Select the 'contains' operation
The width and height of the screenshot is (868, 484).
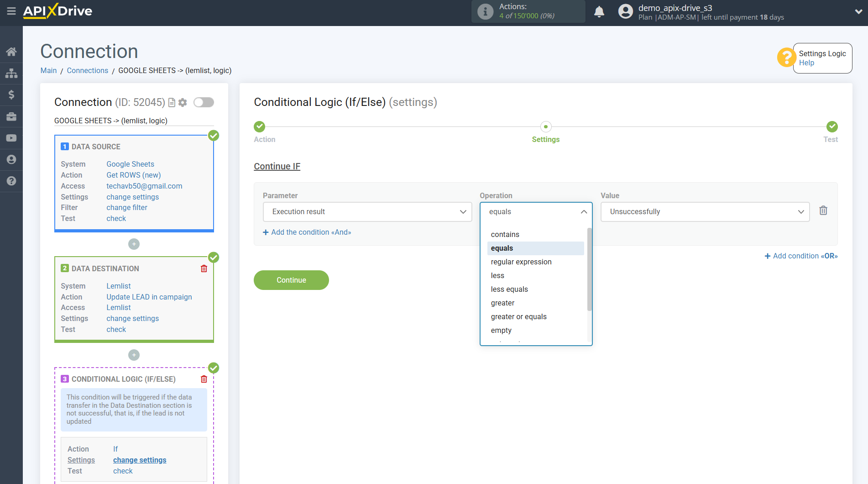535,235
